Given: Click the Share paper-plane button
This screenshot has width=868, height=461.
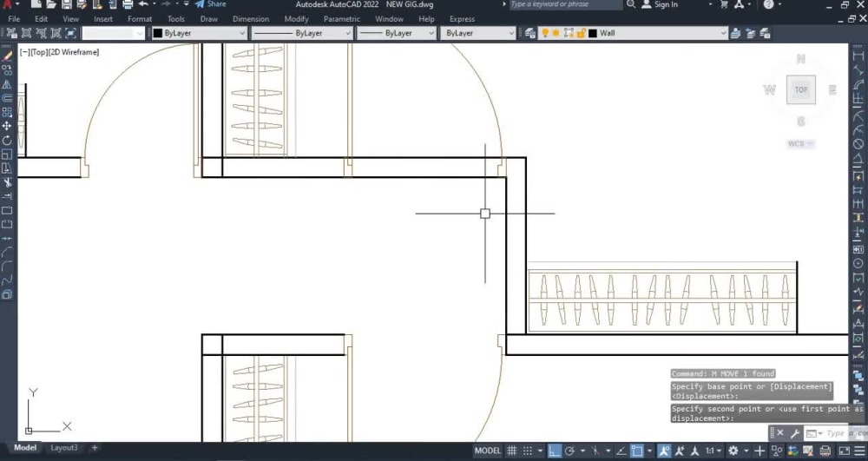Looking at the screenshot, I should [211, 3].
